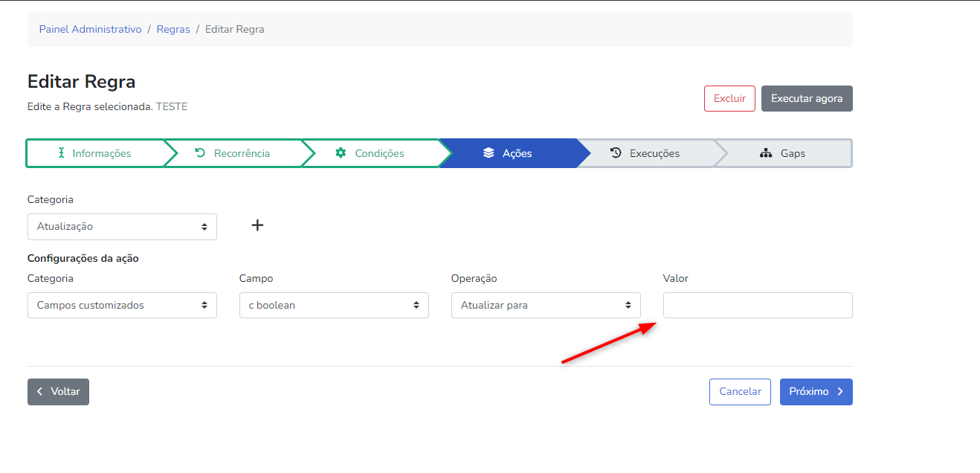Click the right chevron on Próximo button
This screenshot has width=980, height=473.
pos(840,392)
